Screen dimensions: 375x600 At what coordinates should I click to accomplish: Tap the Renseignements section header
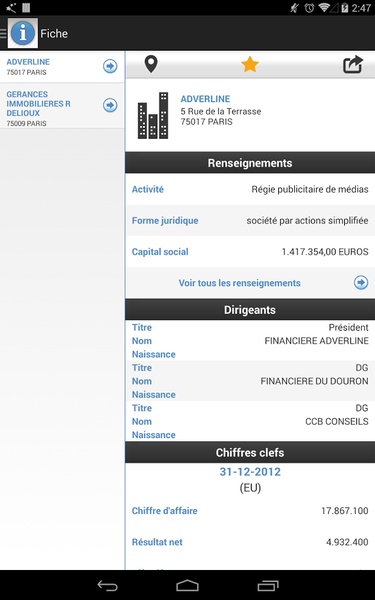250,163
